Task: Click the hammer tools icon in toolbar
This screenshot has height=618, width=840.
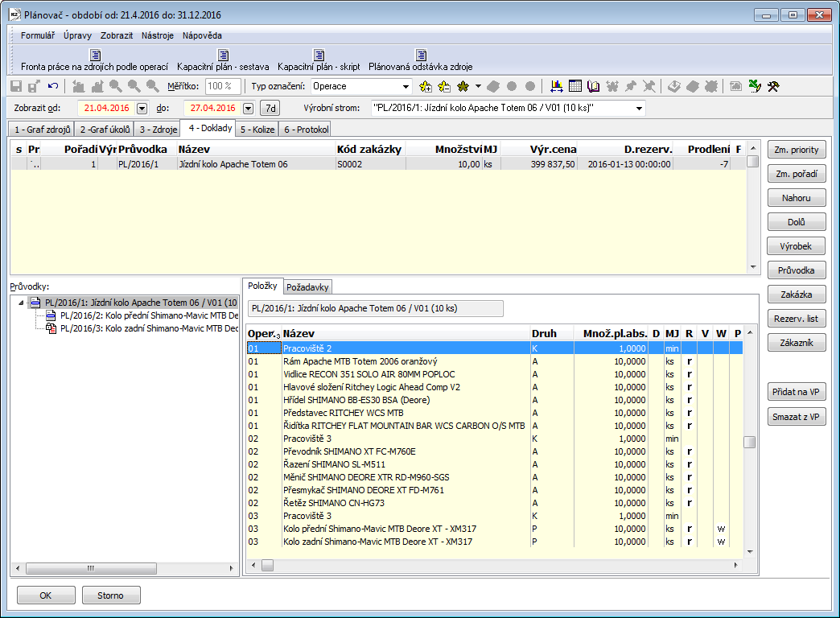Action: click(773, 86)
